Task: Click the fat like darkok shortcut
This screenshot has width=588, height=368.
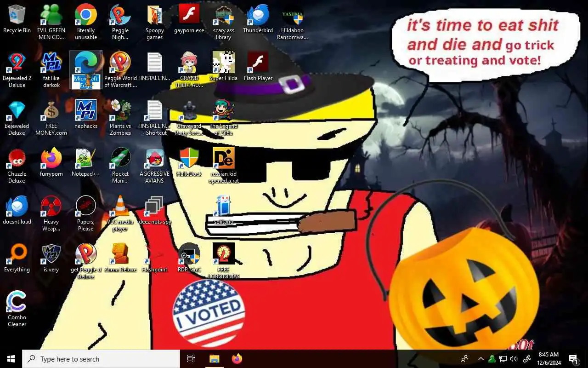Action: [x=51, y=70]
